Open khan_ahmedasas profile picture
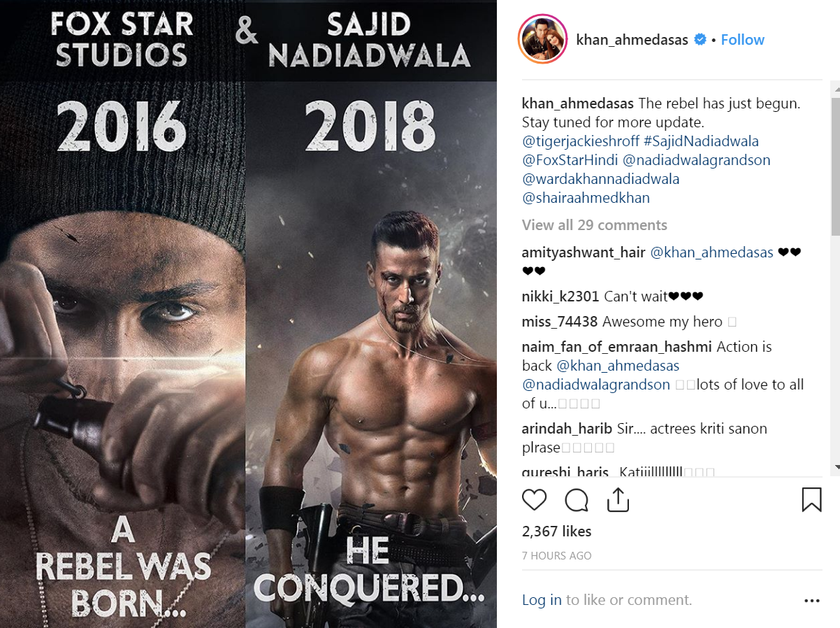840x628 pixels. [542, 39]
